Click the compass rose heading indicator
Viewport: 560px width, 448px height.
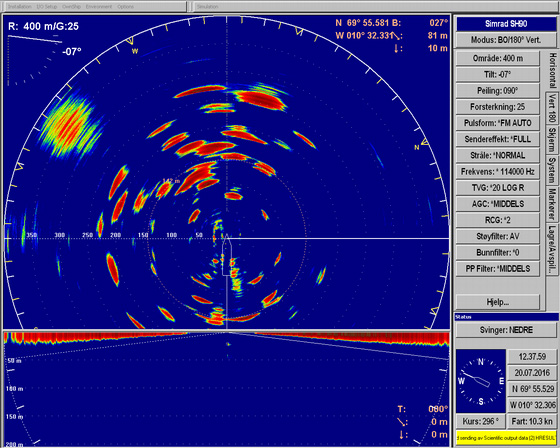tap(481, 381)
